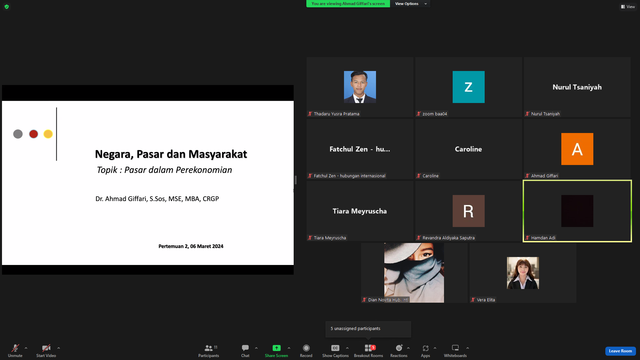The height and width of the screenshot is (360, 640).
Task: Toggle Unmute microphone
Action: pyautogui.click(x=15, y=350)
